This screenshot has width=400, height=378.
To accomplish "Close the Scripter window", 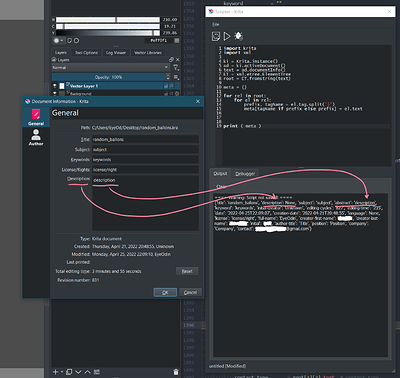I will coord(389,11).
